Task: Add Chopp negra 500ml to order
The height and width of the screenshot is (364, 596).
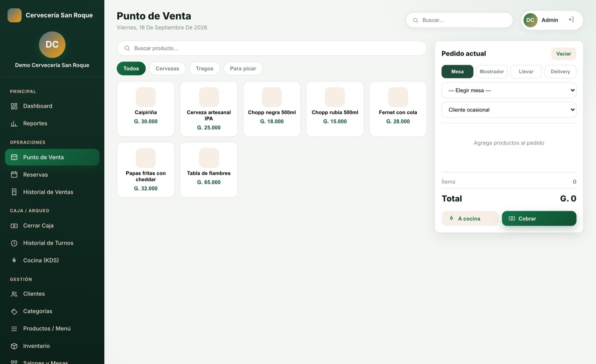Action: (272, 109)
